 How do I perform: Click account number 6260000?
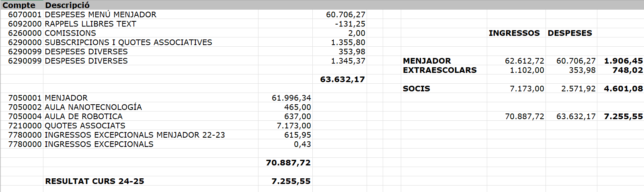25,33
